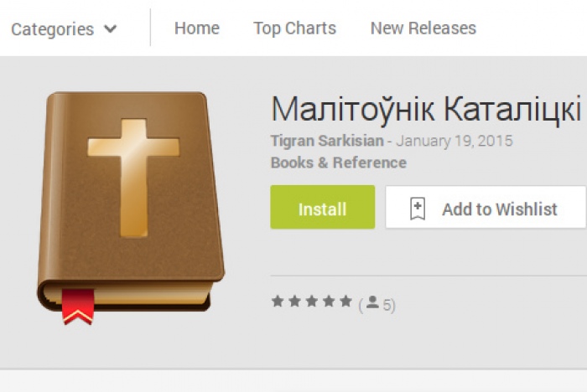Screen dimensions: 587x392
Task: Switch to the New Releases tab
Action: tap(423, 28)
